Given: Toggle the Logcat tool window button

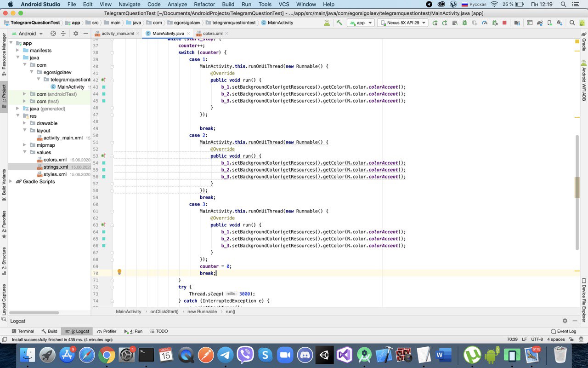Looking at the screenshot, I should [77, 331].
